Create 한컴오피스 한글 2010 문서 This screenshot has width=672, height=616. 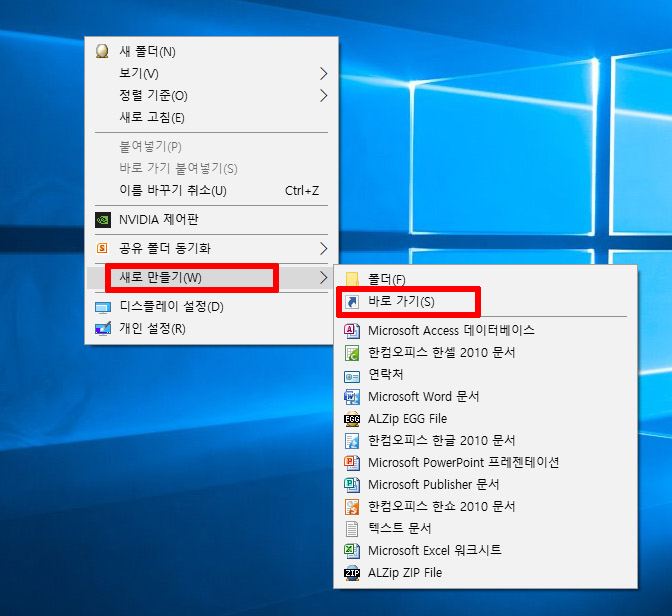coord(486,441)
